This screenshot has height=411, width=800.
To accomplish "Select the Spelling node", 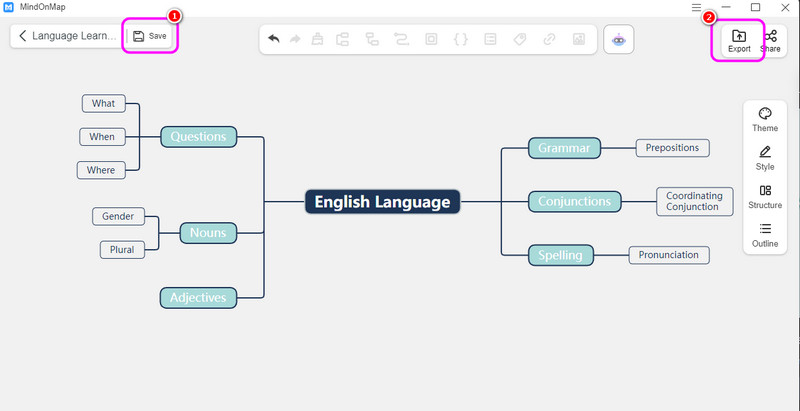I will 561,255.
